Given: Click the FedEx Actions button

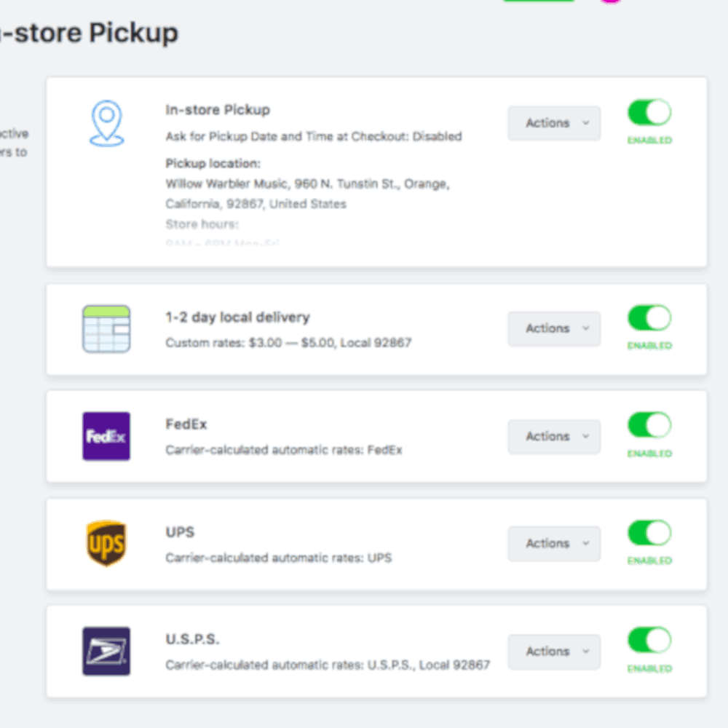Looking at the screenshot, I should point(553,436).
